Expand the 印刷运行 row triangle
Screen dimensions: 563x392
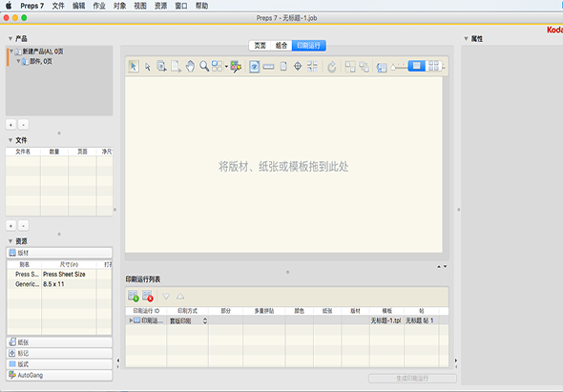pyautogui.click(x=131, y=320)
